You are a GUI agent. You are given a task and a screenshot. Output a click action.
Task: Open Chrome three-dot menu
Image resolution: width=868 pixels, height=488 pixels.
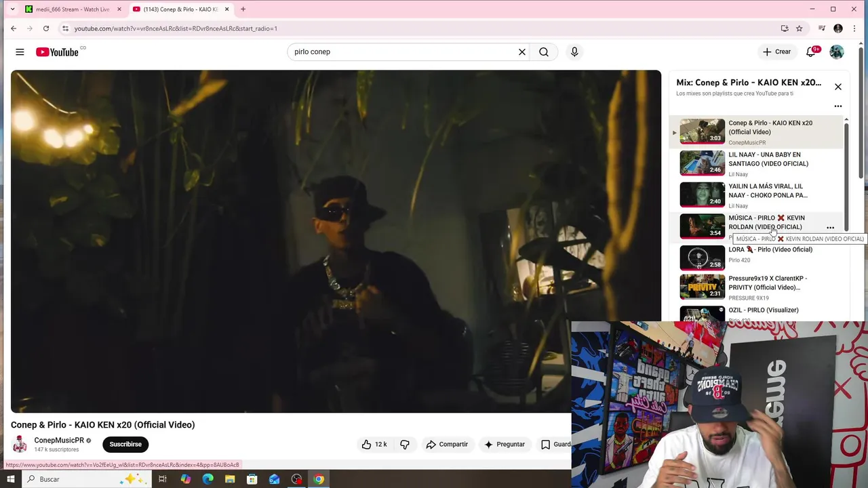854,28
